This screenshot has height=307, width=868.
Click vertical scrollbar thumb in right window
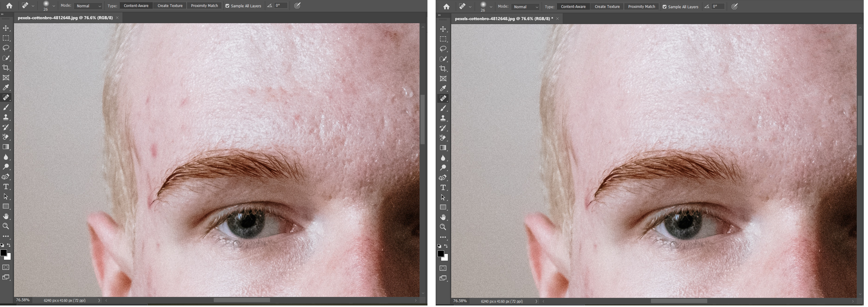[860, 120]
